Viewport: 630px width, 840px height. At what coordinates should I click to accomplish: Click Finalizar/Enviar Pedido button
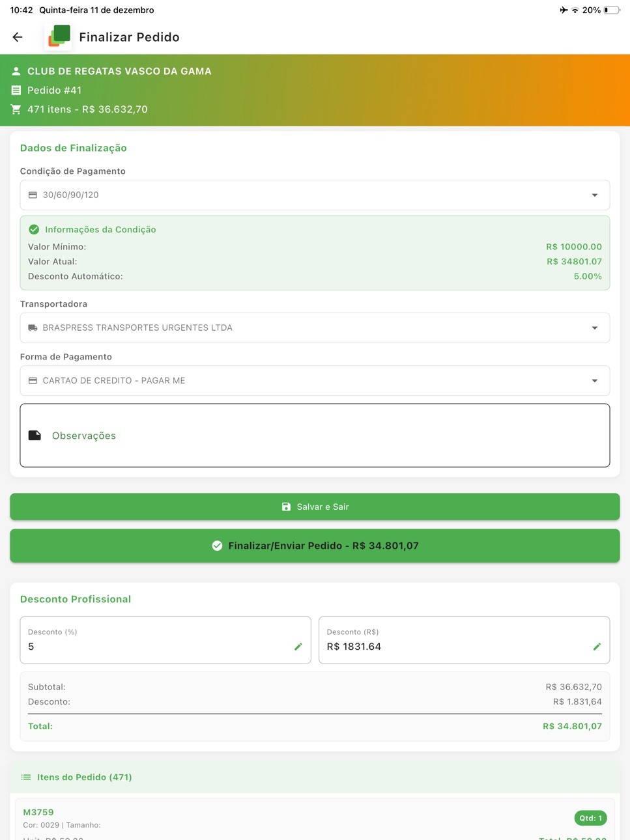(315, 546)
